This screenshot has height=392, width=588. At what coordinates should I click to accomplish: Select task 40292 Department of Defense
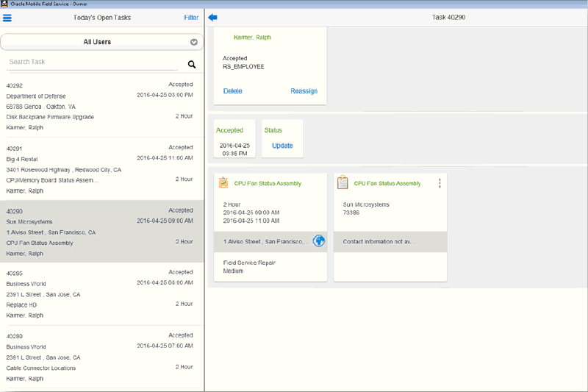coord(101,106)
